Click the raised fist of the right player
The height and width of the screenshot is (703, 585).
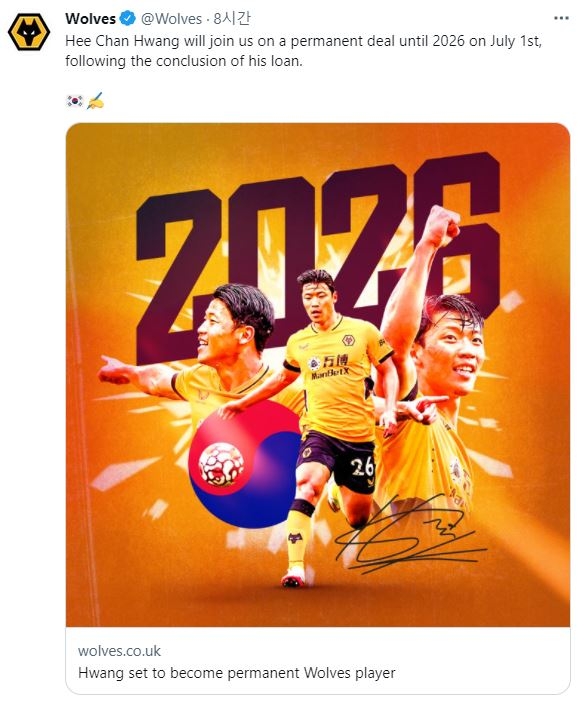(442, 226)
